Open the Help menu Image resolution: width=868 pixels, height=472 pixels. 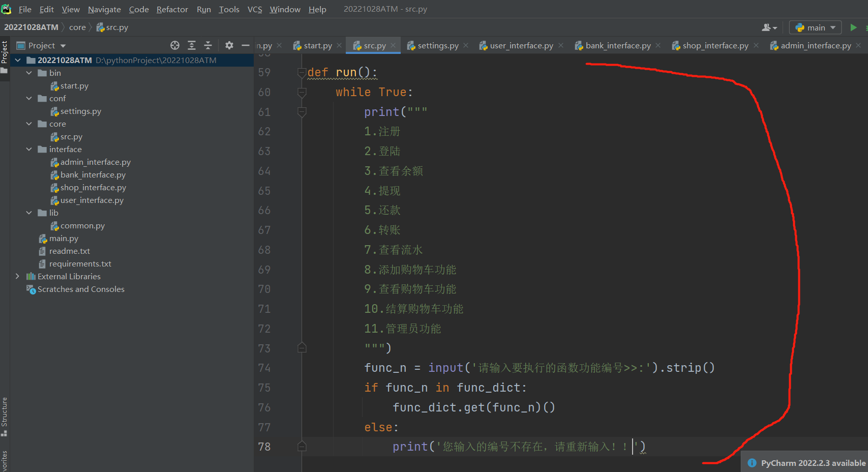click(317, 9)
